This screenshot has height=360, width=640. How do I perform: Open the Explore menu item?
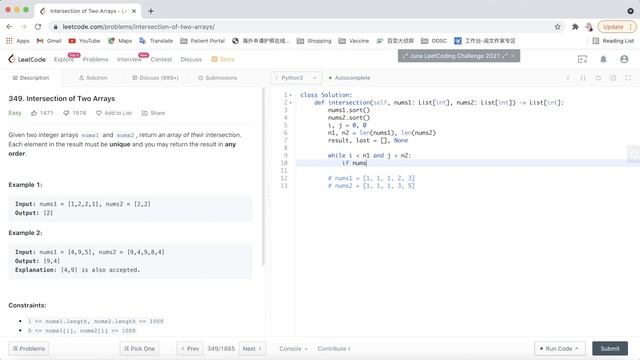64,59
